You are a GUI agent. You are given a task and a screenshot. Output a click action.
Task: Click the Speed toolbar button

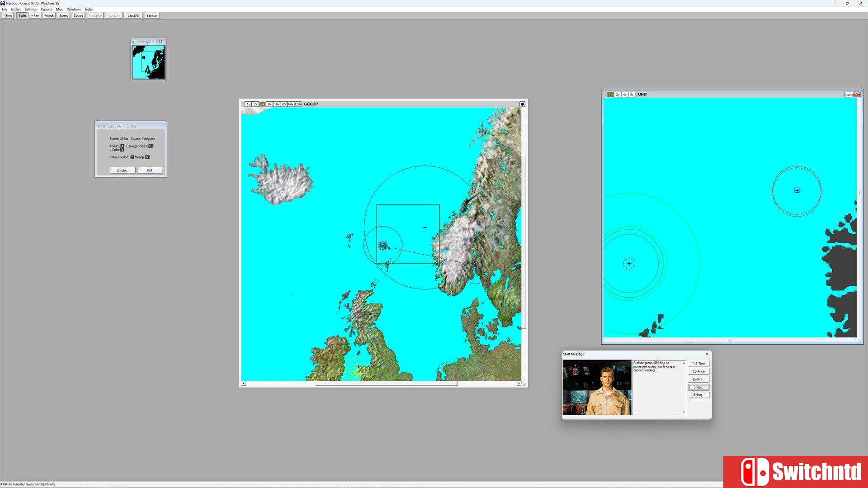[64, 15]
